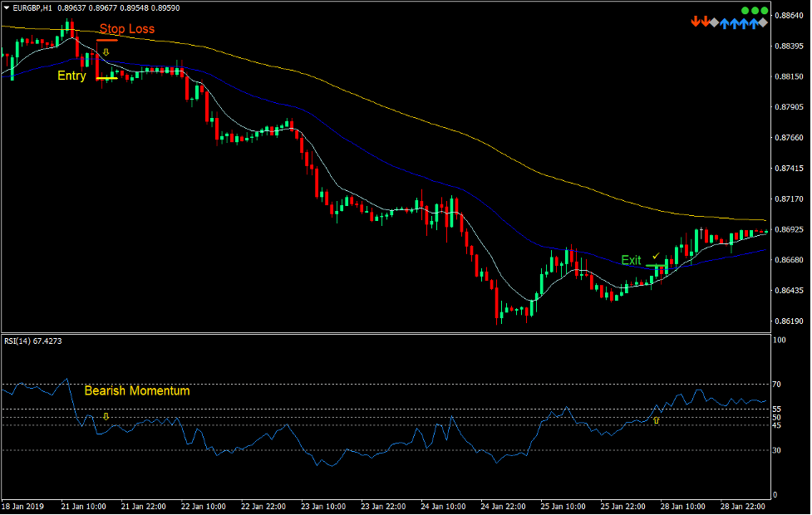Toggle the third green dot status indicator
The height and width of the screenshot is (515, 812).
tap(764, 11)
